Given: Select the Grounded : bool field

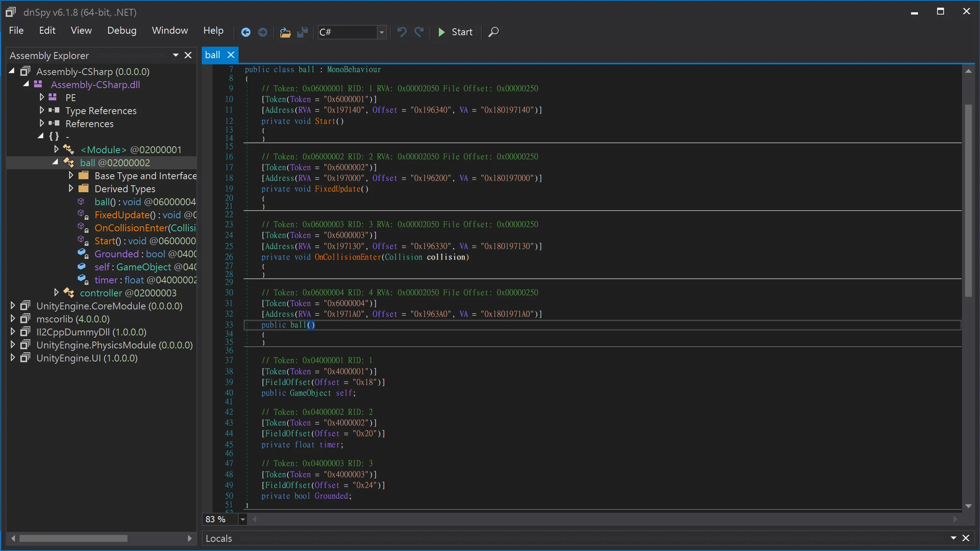Looking at the screenshot, I should (146, 254).
